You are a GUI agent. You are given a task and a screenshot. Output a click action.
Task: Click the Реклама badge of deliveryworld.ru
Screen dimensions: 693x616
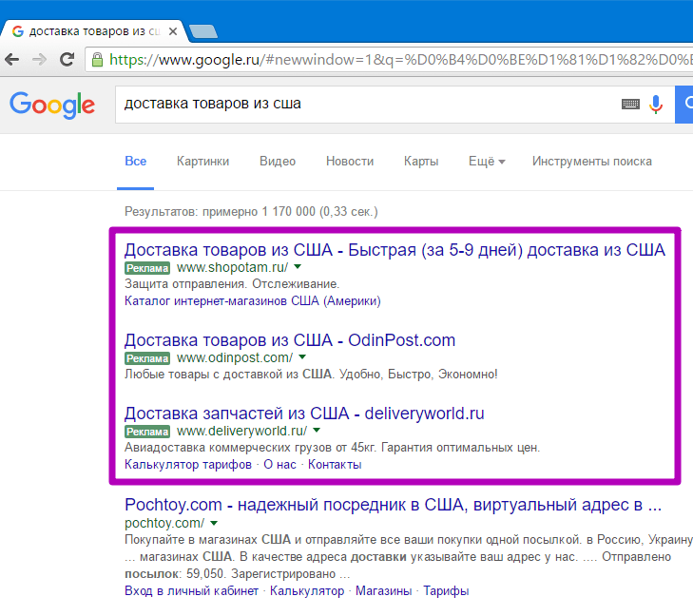(x=147, y=432)
